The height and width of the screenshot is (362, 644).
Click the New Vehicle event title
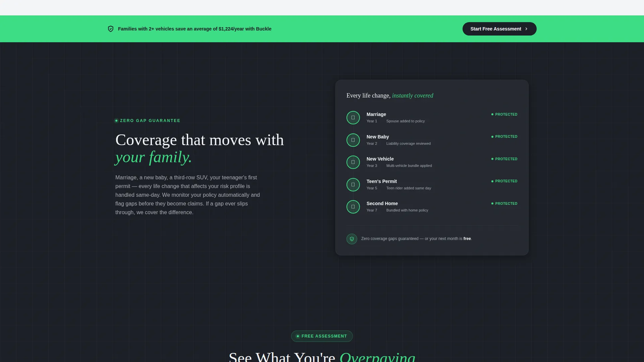point(380,159)
